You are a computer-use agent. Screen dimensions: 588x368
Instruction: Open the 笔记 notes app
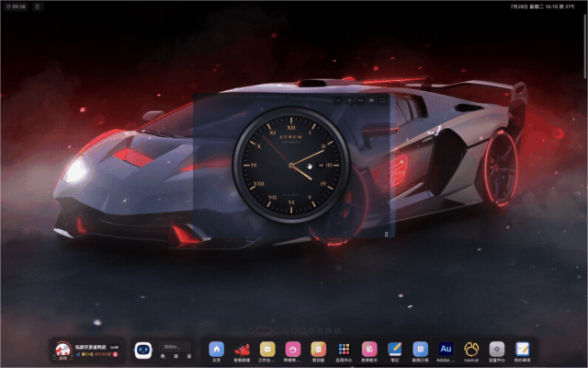point(395,350)
